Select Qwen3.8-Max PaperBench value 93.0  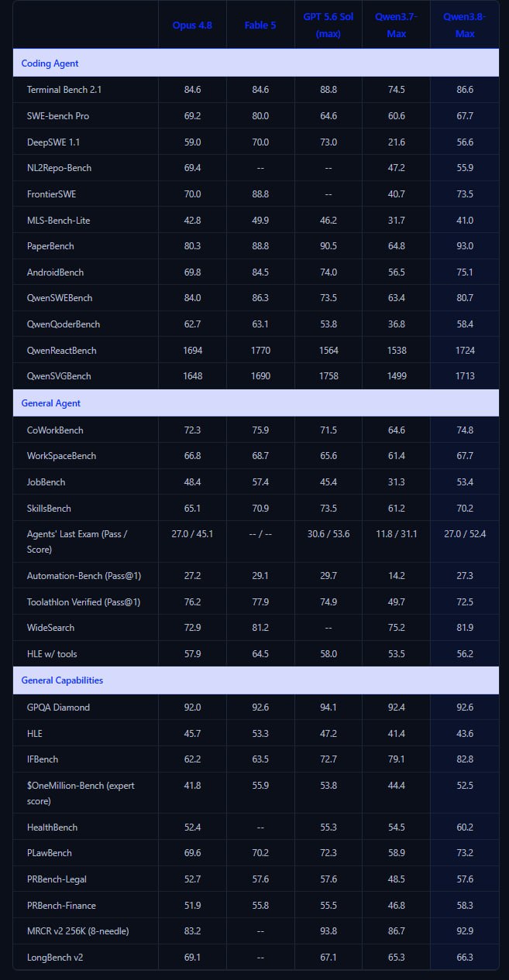465,246
